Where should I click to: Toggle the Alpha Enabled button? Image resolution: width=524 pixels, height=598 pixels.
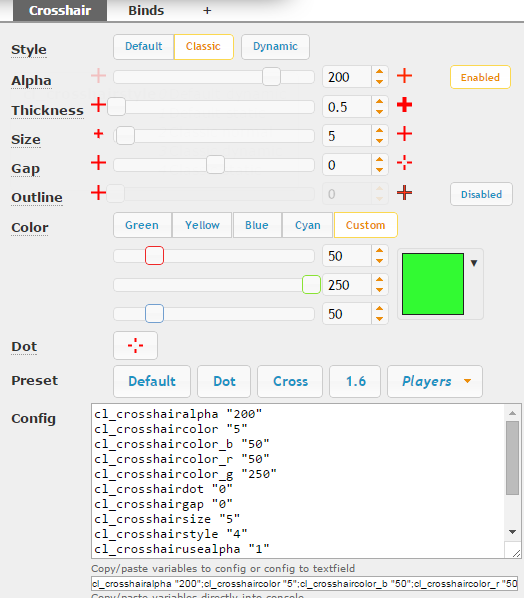coord(480,77)
